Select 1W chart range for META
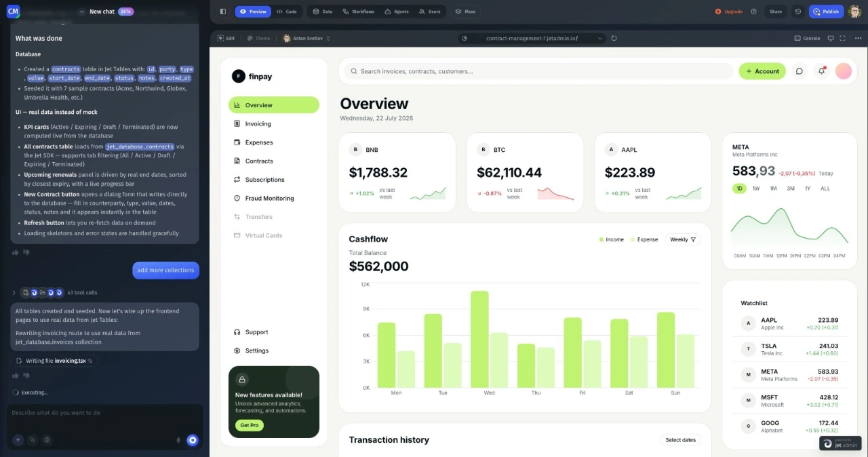Viewport: 868px width, 457px height. tap(756, 188)
